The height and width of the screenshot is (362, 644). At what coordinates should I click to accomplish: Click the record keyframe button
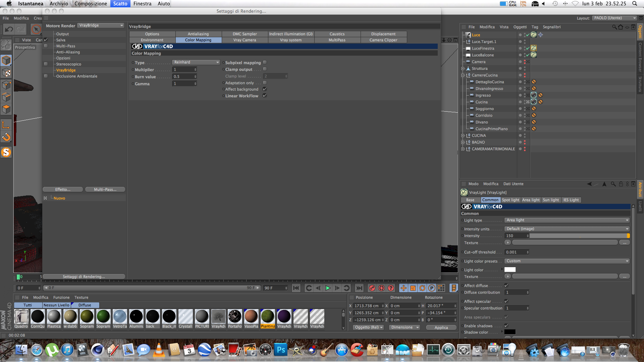[x=372, y=288]
